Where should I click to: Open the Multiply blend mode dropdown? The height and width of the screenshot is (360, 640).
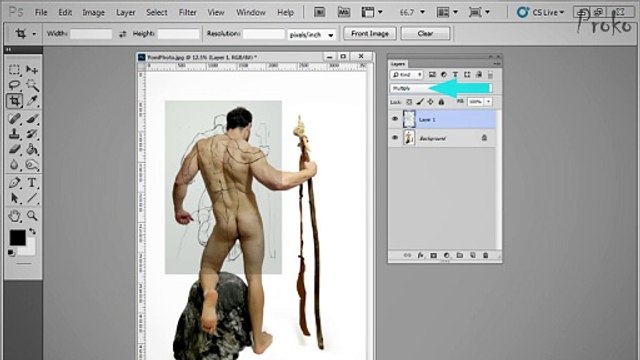[441, 88]
